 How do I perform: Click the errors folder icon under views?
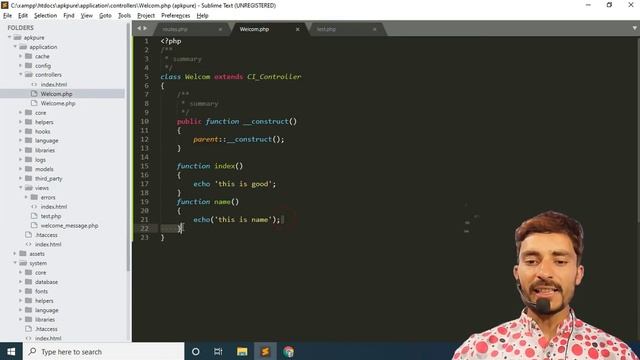click(x=34, y=197)
